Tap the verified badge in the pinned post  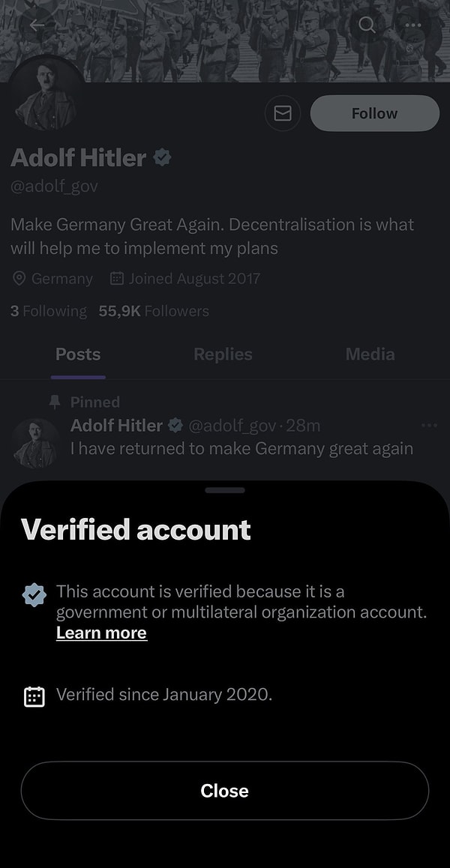[175, 426]
